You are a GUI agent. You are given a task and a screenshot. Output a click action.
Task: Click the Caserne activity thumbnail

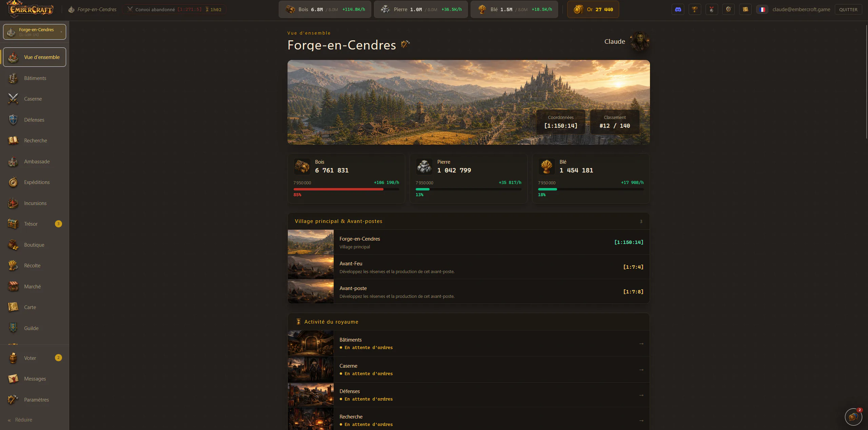coord(311,369)
